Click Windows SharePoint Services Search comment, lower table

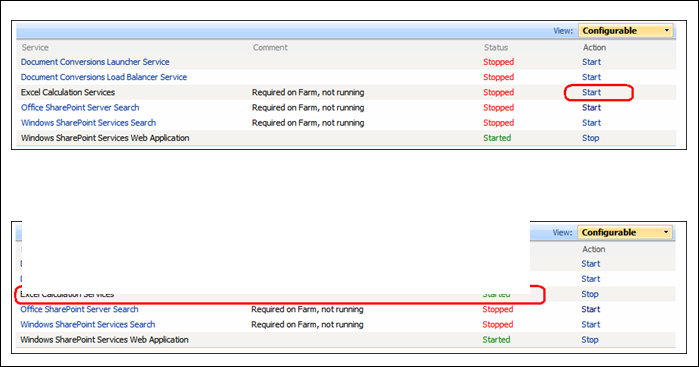pyautogui.click(x=307, y=324)
